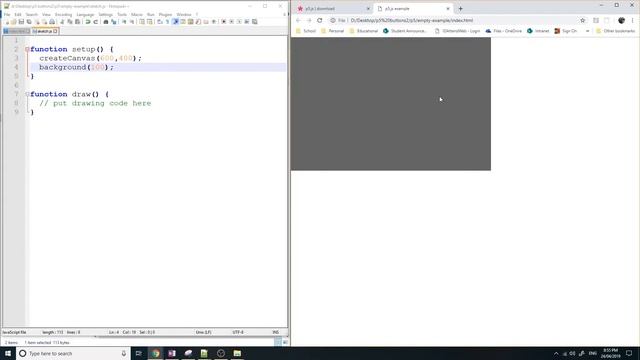Open the Document Map panel icon

tap(191, 22)
